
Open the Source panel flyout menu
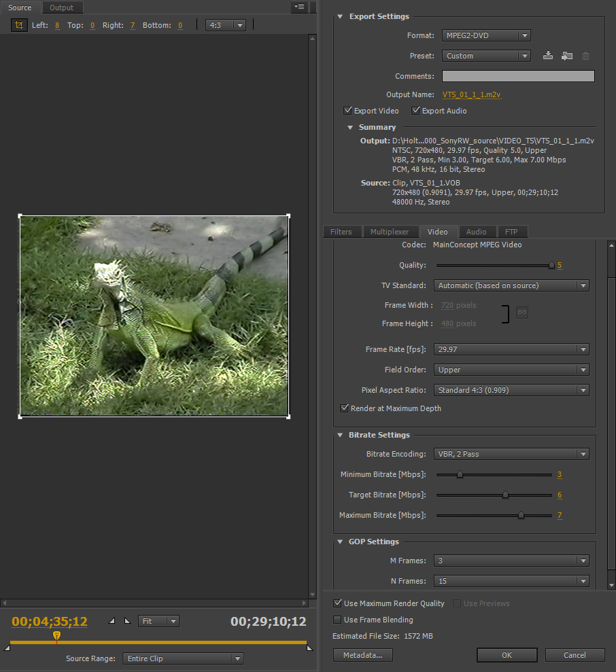tap(298, 7)
